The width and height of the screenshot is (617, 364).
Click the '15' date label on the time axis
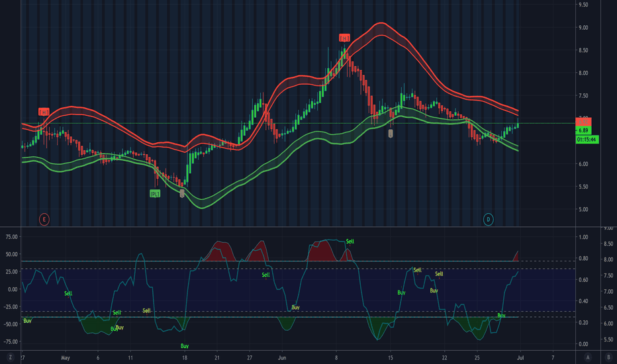(x=391, y=357)
